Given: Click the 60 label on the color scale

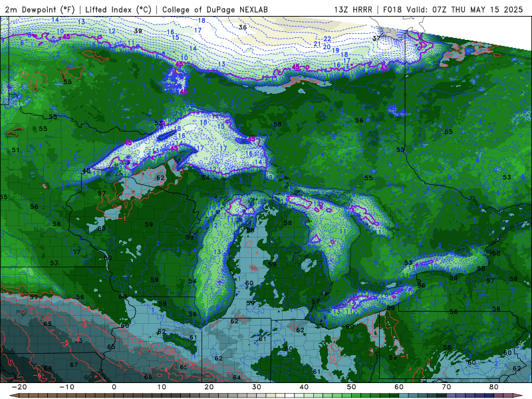Looking at the screenshot, I should (x=399, y=387).
